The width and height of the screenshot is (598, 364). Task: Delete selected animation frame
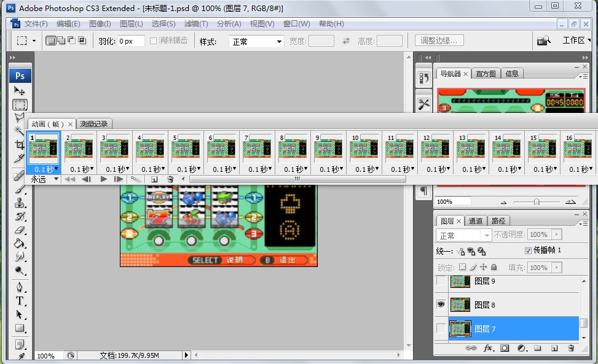[170, 179]
